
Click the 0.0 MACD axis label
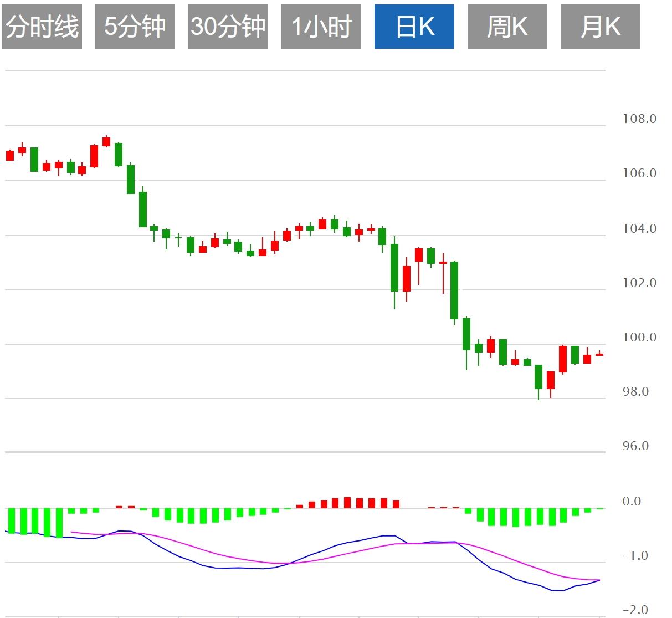tap(632, 502)
